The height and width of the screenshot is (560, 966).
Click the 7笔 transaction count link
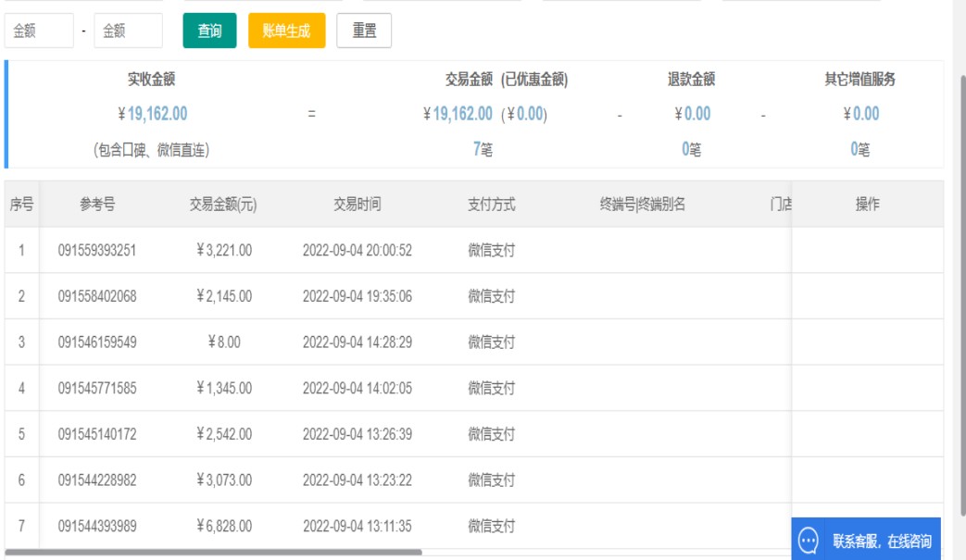(482, 149)
